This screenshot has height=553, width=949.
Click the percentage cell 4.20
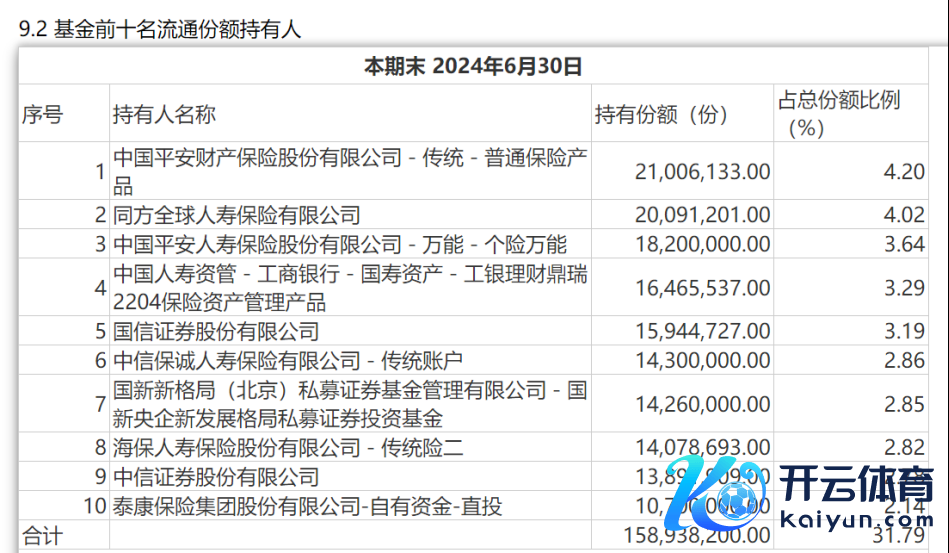(x=904, y=172)
